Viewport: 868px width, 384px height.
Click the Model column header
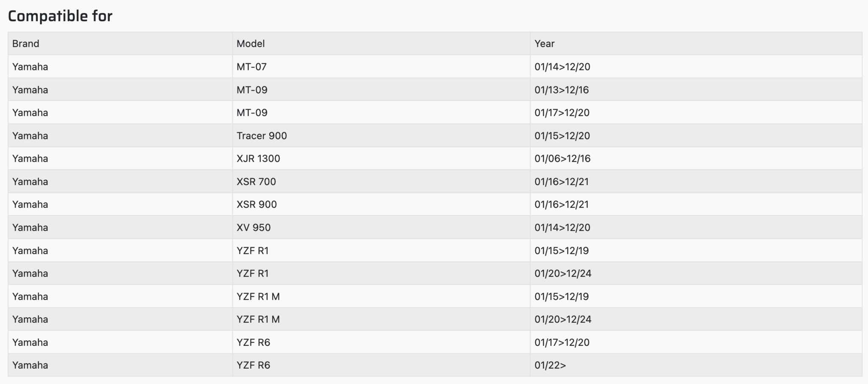pos(250,44)
